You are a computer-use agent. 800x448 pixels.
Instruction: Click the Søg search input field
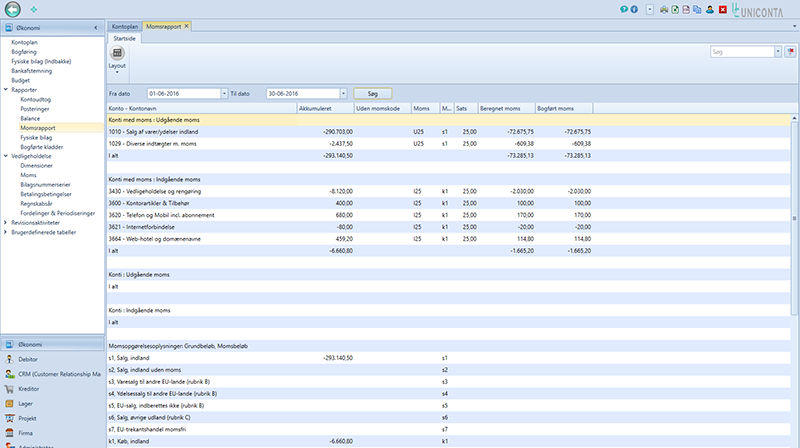pyautogui.click(x=742, y=52)
